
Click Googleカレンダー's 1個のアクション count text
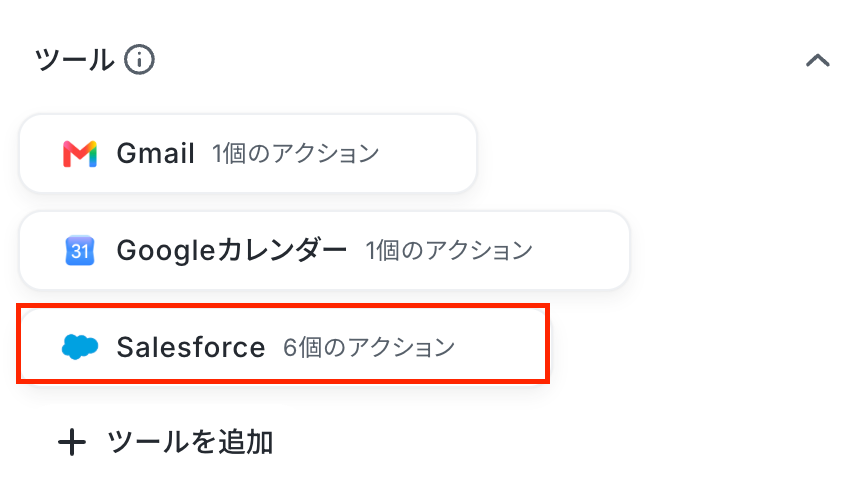(449, 251)
